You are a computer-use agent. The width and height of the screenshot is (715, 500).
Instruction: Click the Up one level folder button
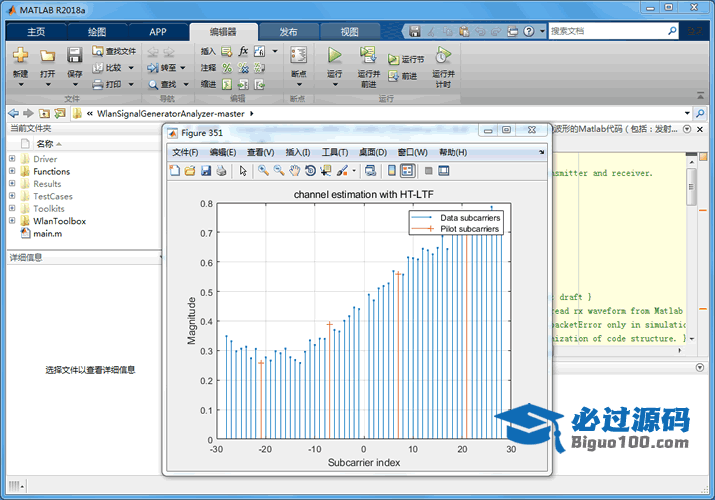click(x=44, y=113)
